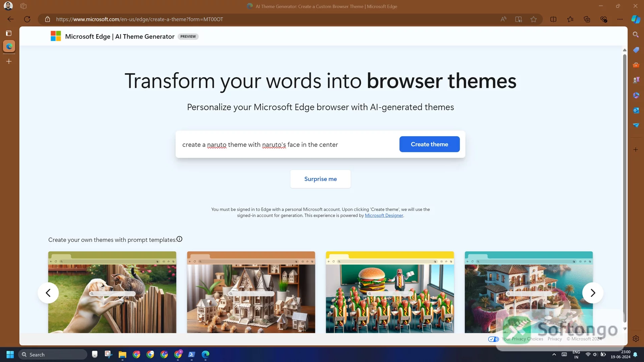Open the sidebar Tools briefcase icon
The image size is (644, 362).
[x=636, y=65]
